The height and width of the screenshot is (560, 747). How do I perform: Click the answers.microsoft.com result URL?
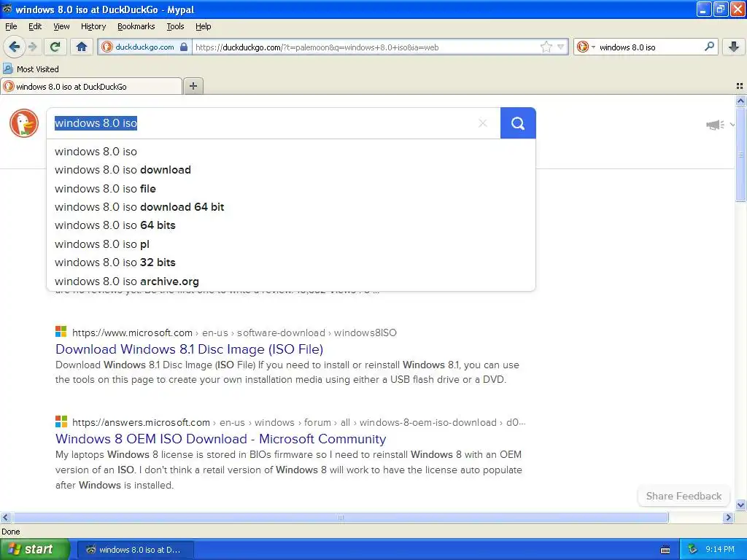[x=298, y=422]
